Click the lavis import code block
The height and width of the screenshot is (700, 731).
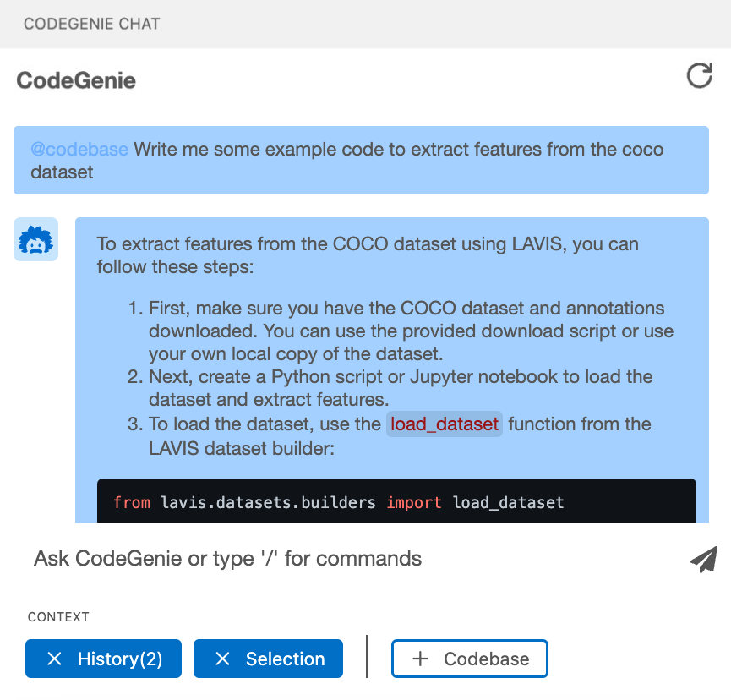pyautogui.click(x=397, y=501)
